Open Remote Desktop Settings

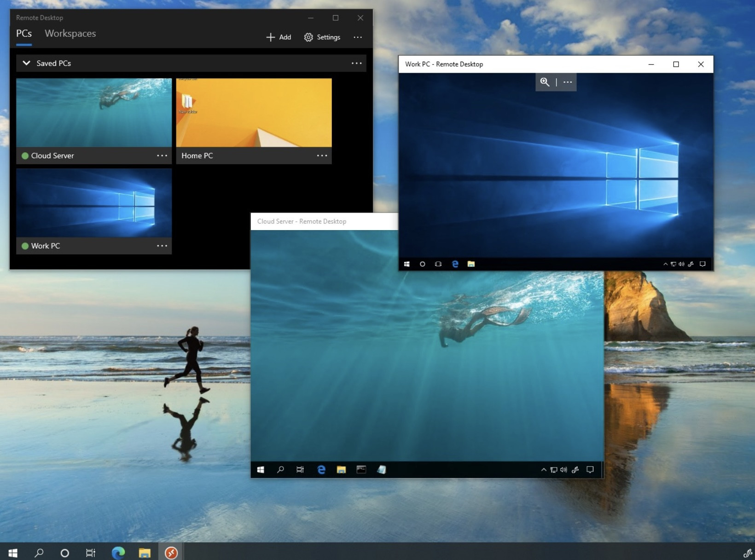click(x=322, y=37)
